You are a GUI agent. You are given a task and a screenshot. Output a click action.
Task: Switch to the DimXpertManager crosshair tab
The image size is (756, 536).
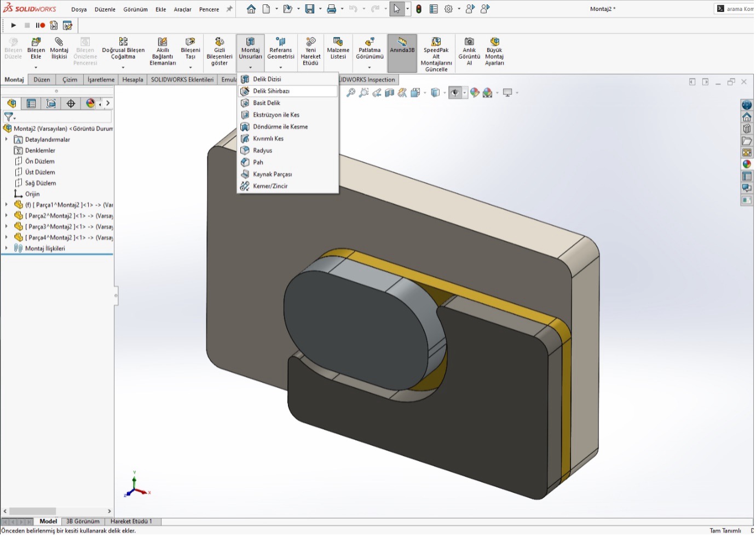click(x=71, y=103)
